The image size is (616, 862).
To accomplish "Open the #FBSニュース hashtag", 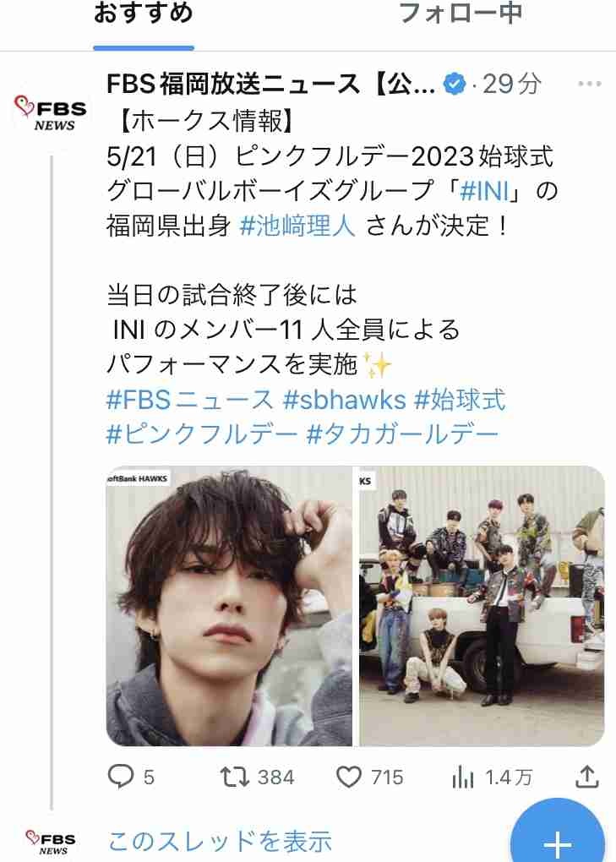I will click(x=190, y=400).
